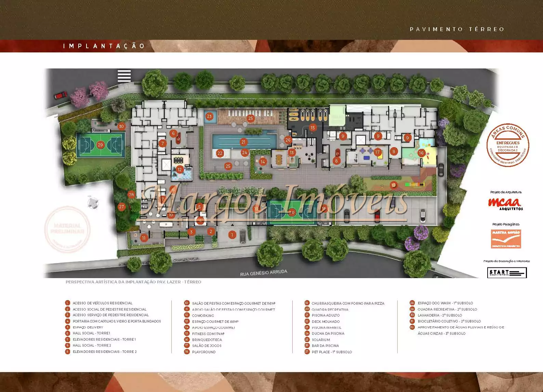Click the 'Áreas Comuns Entregues' round stamp
The image size is (543, 392).
point(508,145)
